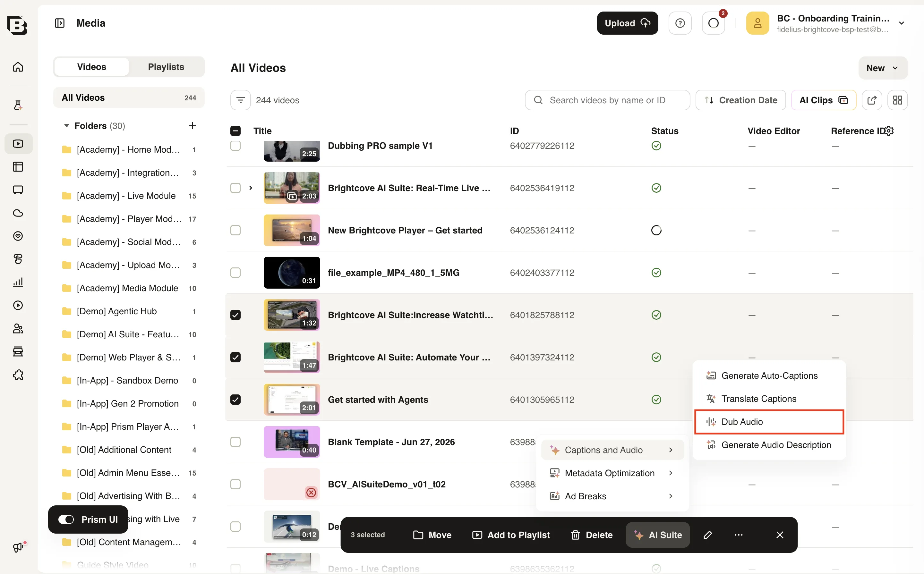This screenshot has height=574, width=924.
Task: Expand the Metadata Optimization submenu
Action: click(612, 473)
